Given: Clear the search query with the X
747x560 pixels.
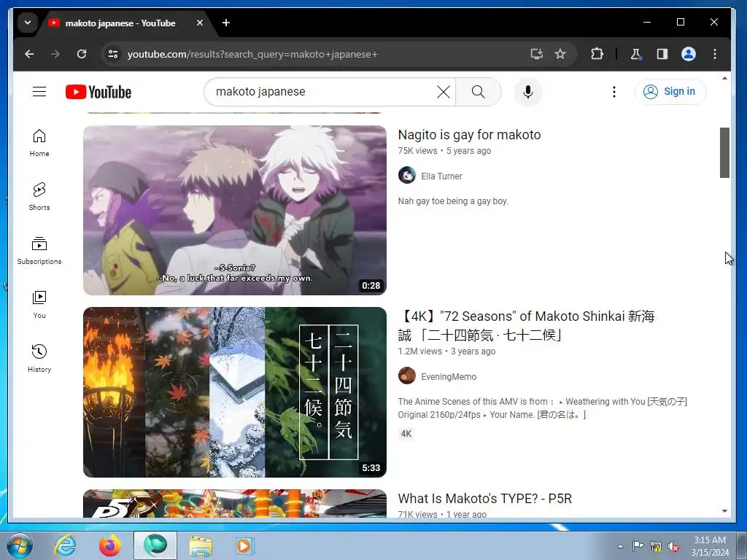Looking at the screenshot, I should 443,92.
